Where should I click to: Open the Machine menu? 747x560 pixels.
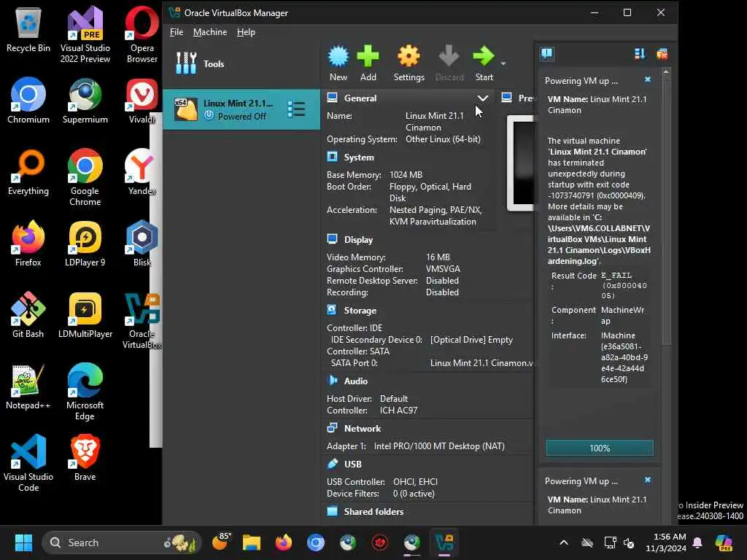click(210, 32)
